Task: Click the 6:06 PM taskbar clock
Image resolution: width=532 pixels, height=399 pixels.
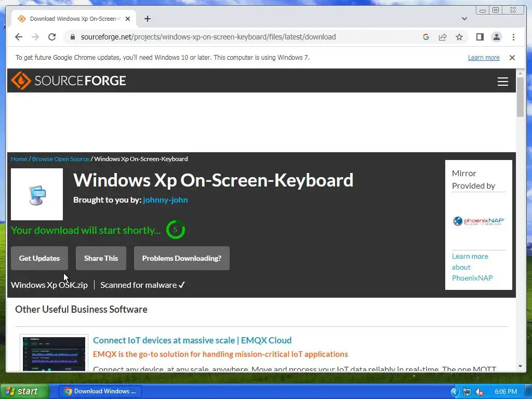Action: point(506,392)
